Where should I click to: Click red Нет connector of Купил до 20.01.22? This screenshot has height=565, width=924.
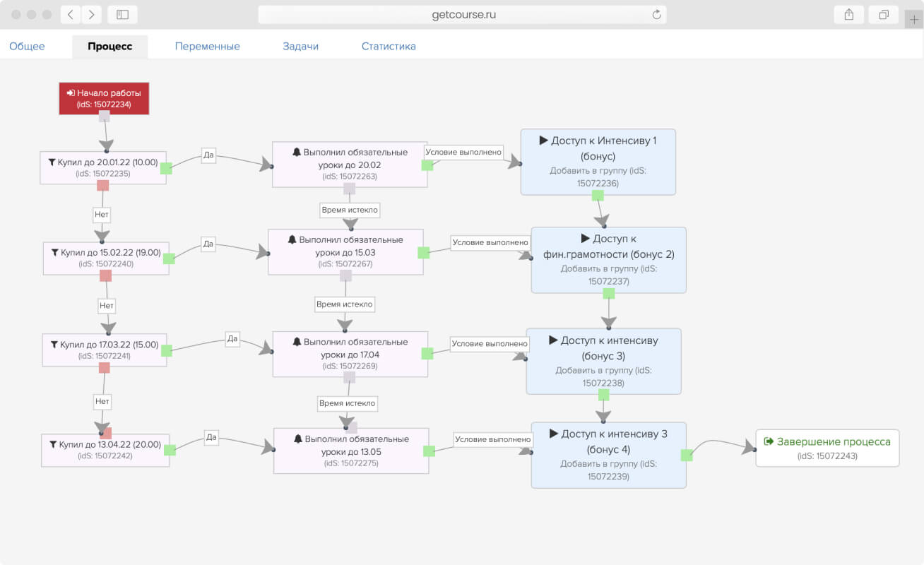102,185
